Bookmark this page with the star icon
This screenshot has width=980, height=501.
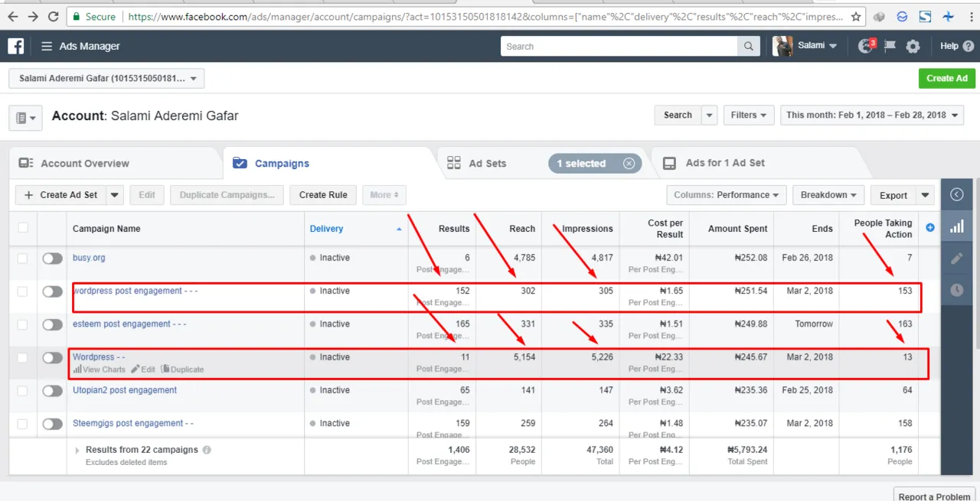click(x=856, y=16)
